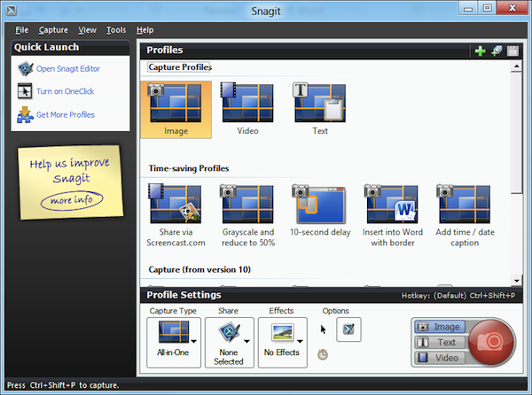Select the Text capture profile
The width and height of the screenshot is (532, 395).
click(x=320, y=110)
